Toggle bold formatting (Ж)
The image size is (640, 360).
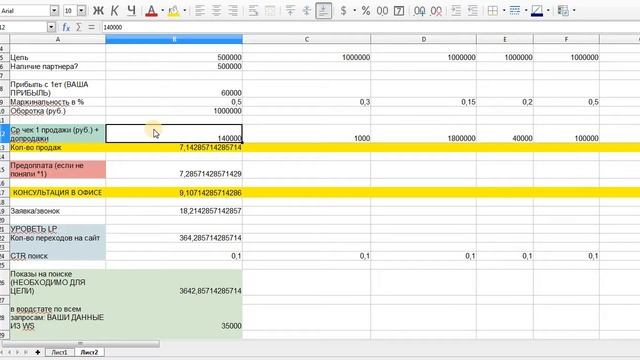pyautogui.click(x=98, y=11)
